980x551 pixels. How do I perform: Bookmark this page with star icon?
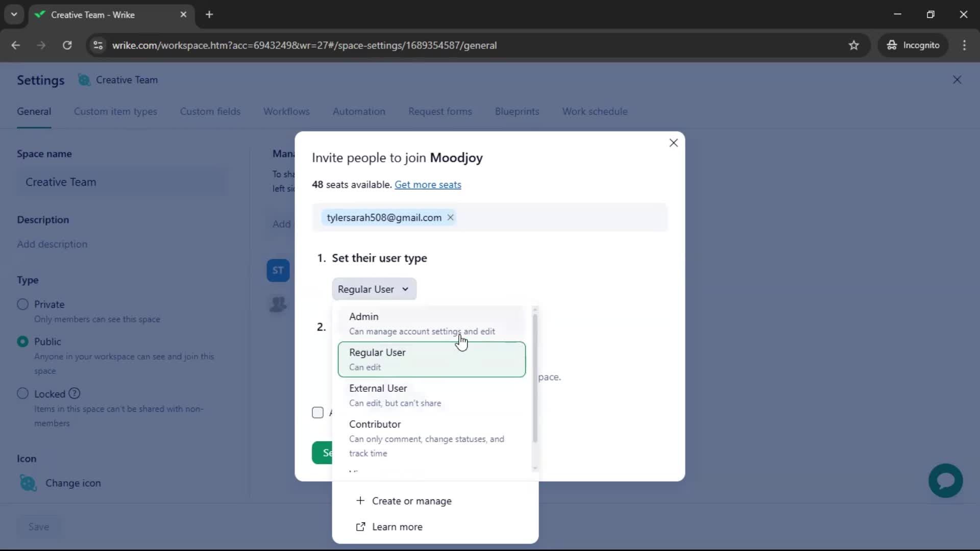point(853,45)
